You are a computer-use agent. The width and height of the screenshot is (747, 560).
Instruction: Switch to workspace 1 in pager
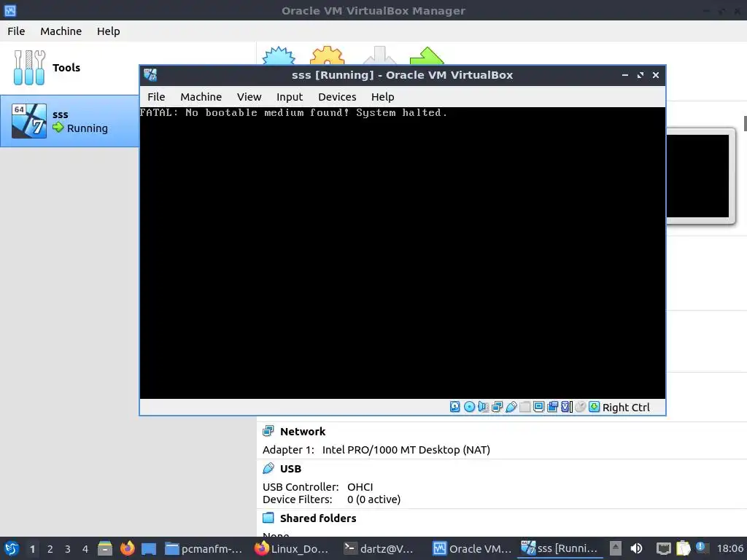(32, 549)
